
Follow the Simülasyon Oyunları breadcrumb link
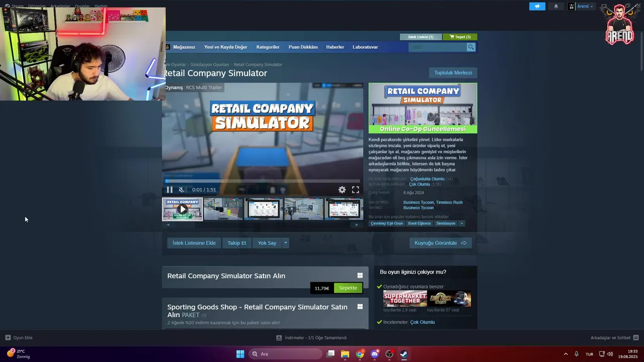[209, 65]
